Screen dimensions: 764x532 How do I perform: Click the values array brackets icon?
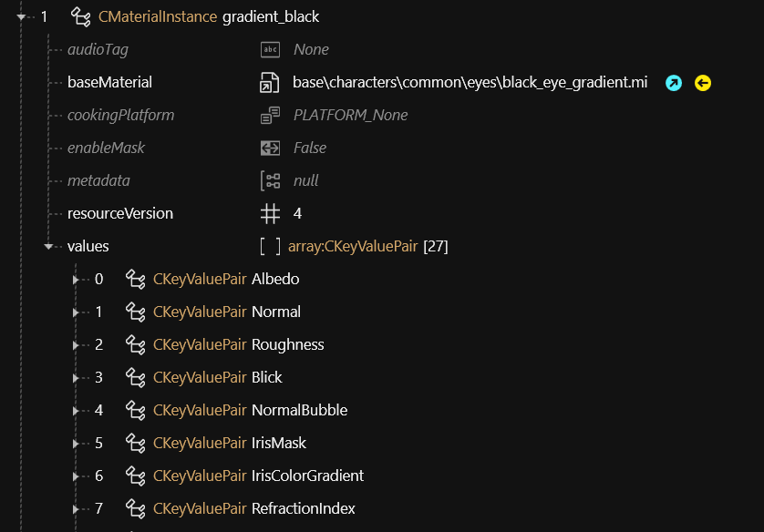[x=270, y=247]
